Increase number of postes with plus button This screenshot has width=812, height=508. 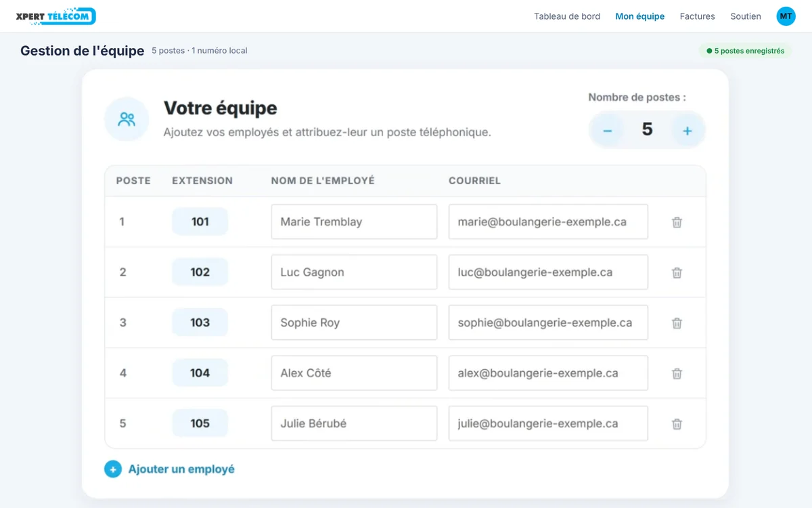click(687, 130)
